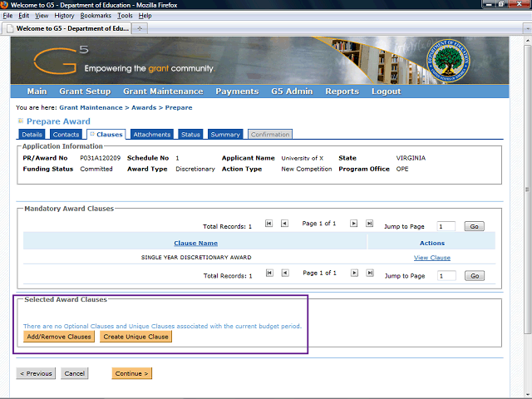Viewport: 532px width, 399px height.
Task: Click the vertical page scrollbar
Action: pyautogui.click(x=527, y=189)
